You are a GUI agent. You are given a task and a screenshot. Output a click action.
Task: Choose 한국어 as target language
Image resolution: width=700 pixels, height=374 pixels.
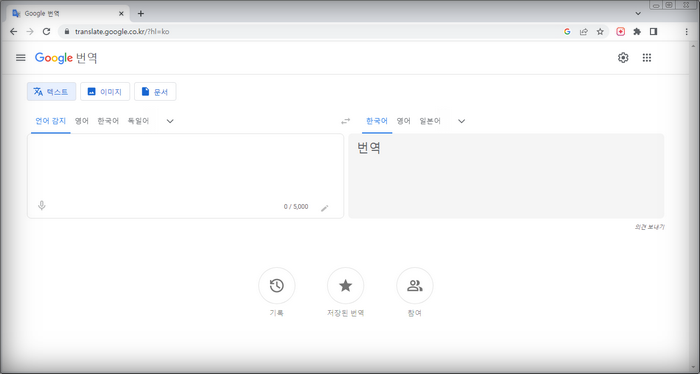(377, 121)
